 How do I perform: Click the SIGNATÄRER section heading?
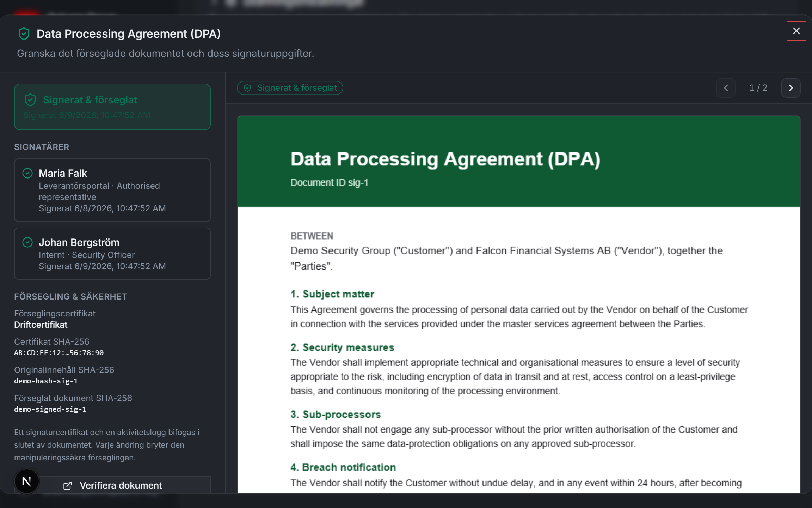(x=42, y=147)
